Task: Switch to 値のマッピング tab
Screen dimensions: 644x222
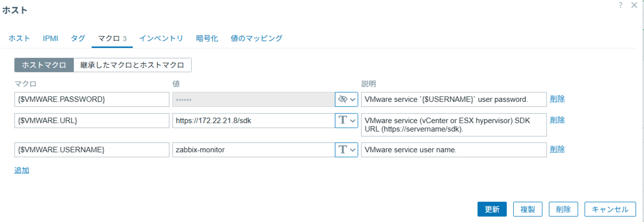Action: (x=256, y=38)
